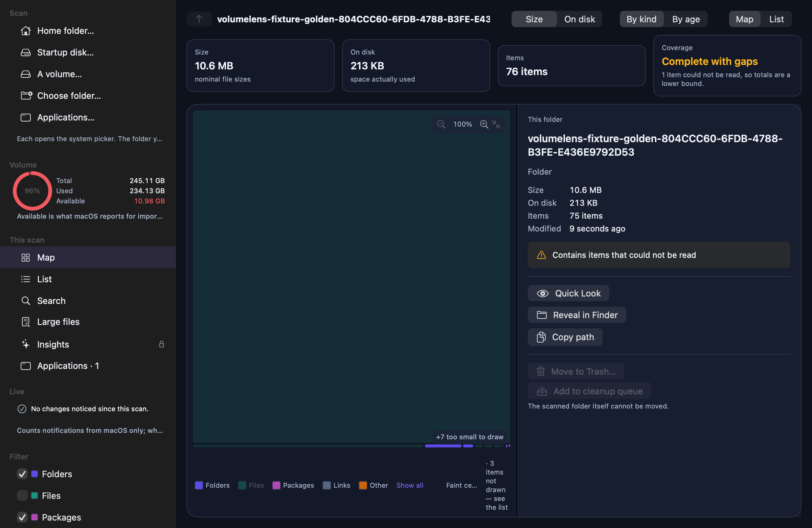Open Search in This scan

tap(88, 301)
